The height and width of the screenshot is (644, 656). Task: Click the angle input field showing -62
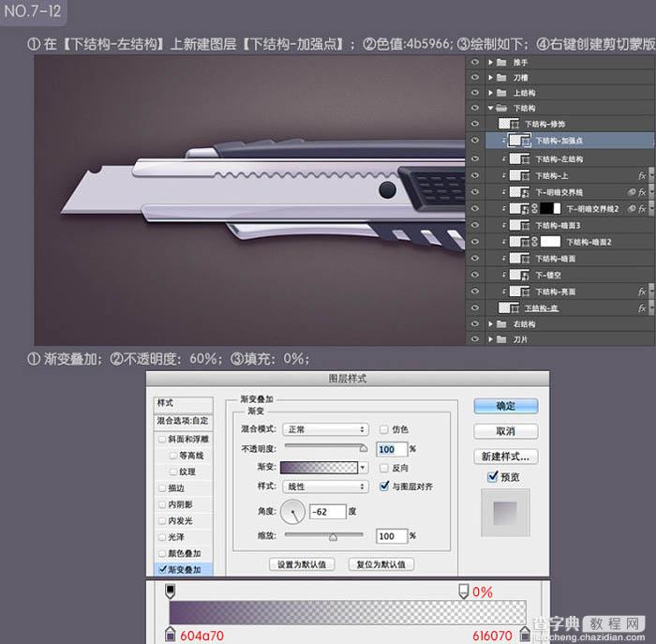328,512
